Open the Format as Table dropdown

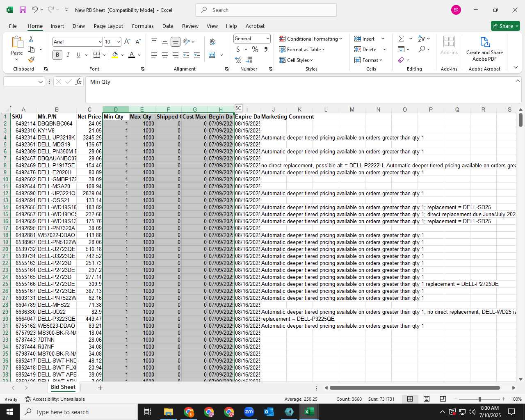pos(302,49)
